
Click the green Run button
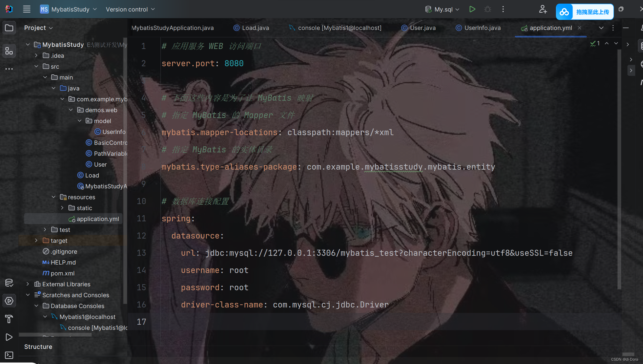472,9
